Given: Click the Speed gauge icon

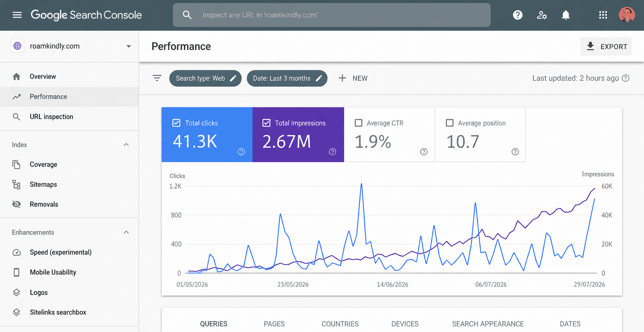Looking at the screenshot, I should pyautogui.click(x=17, y=252).
